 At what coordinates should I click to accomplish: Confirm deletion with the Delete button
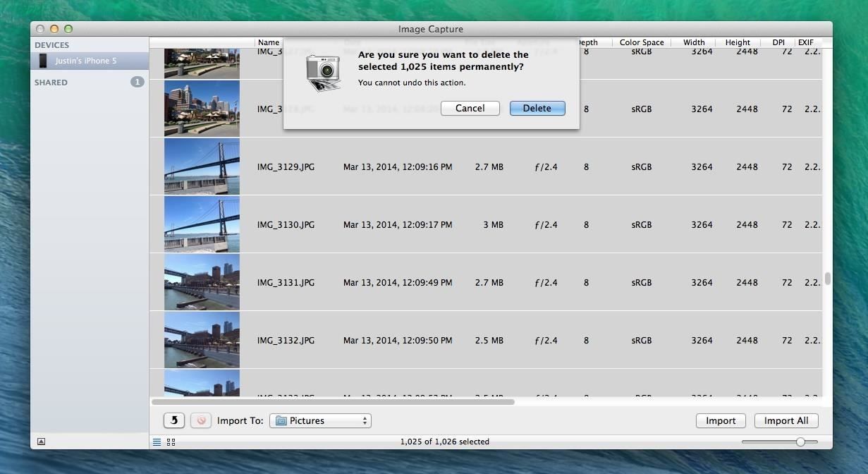pos(537,108)
